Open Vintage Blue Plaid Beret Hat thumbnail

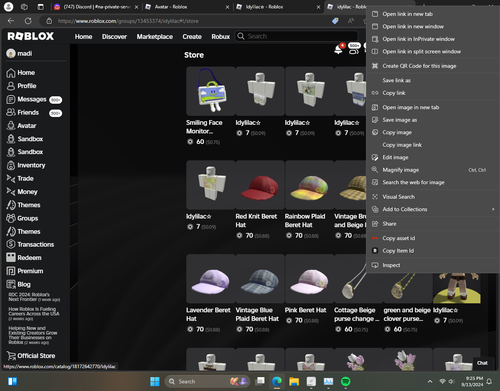point(260,279)
